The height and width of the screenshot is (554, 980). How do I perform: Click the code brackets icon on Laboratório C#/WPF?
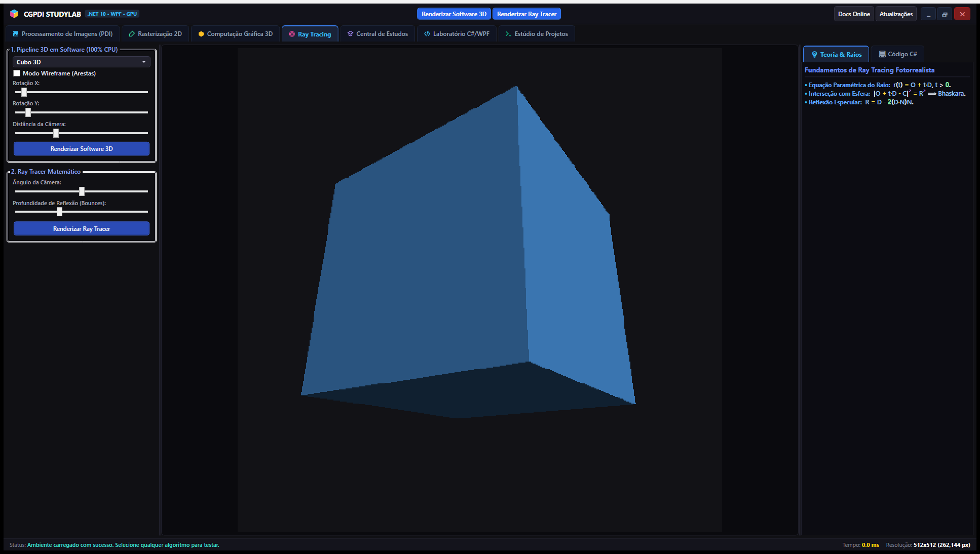(427, 34)
